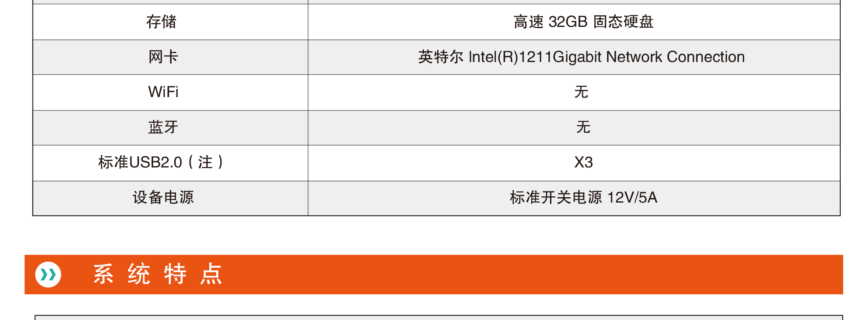The image size is (868, 320).
Task: Click the word Gigabit in the 网卡 row
Action: pyautogui.click(x=577, y=57)
